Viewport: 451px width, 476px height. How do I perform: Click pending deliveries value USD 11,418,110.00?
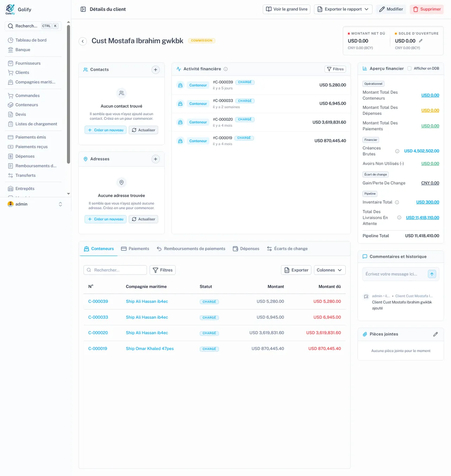point(422,218)
